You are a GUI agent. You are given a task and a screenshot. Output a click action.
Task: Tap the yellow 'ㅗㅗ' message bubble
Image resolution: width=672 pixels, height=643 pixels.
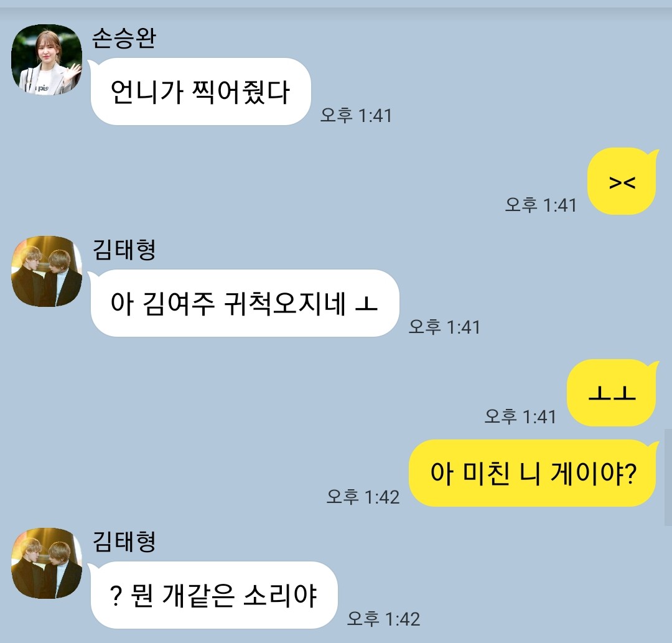coord(612,393)
